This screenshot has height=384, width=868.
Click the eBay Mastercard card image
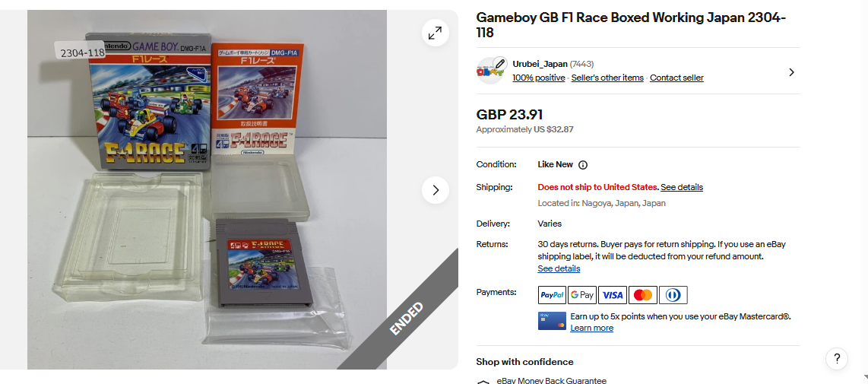(552, 321)
